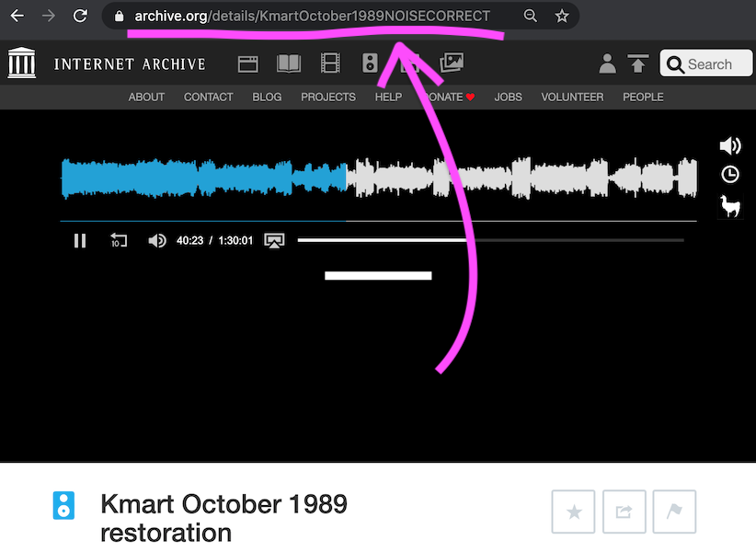Viewport: 756px width, 552px height.
Task: Reload the archive.org page
Action: 80,16
